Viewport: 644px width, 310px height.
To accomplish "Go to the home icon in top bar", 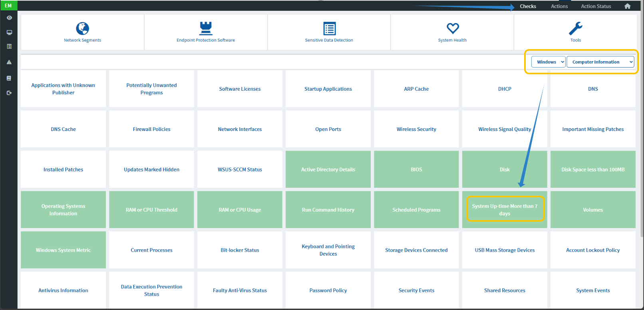I will [627, 6].
